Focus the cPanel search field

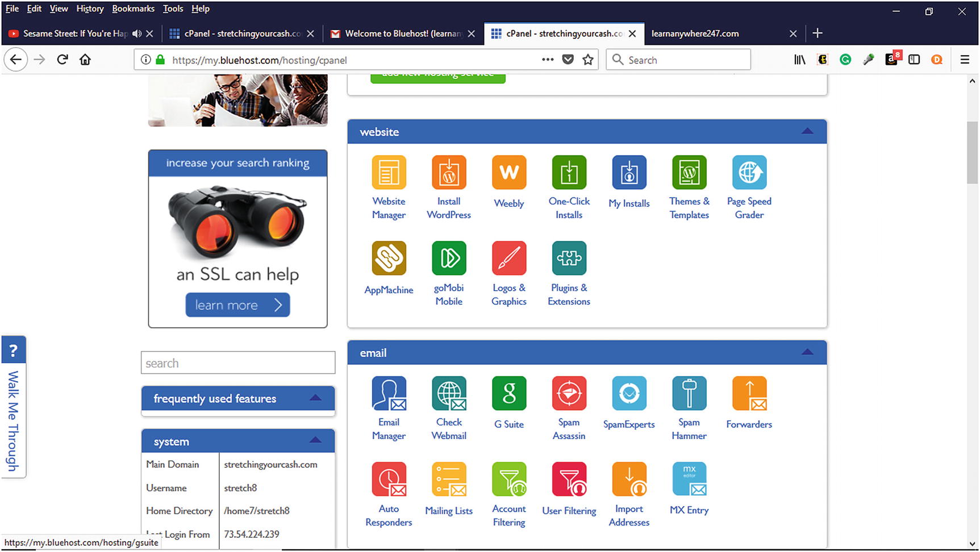(238, 363)
